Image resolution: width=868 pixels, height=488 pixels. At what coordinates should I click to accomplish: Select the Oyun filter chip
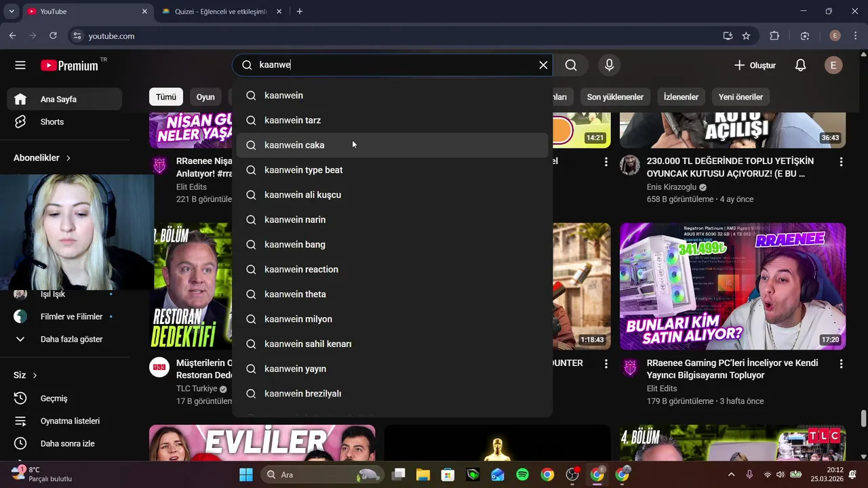pos(205,97)
